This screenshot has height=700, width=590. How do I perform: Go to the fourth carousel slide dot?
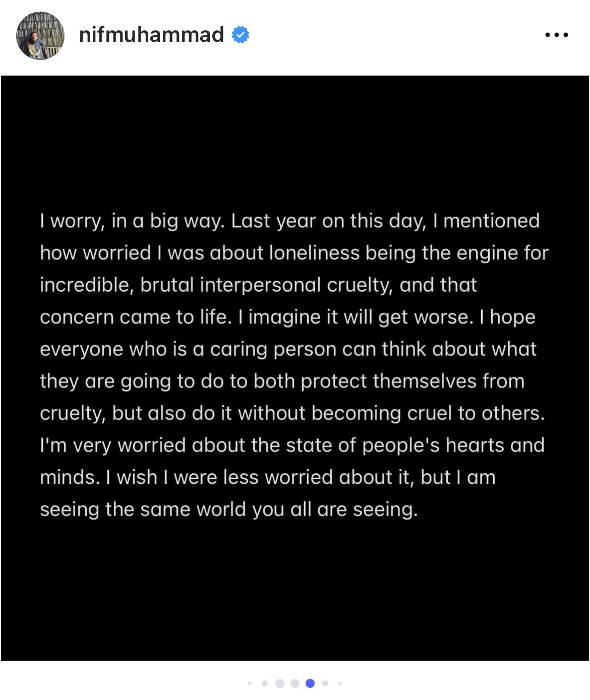(295, 683)
